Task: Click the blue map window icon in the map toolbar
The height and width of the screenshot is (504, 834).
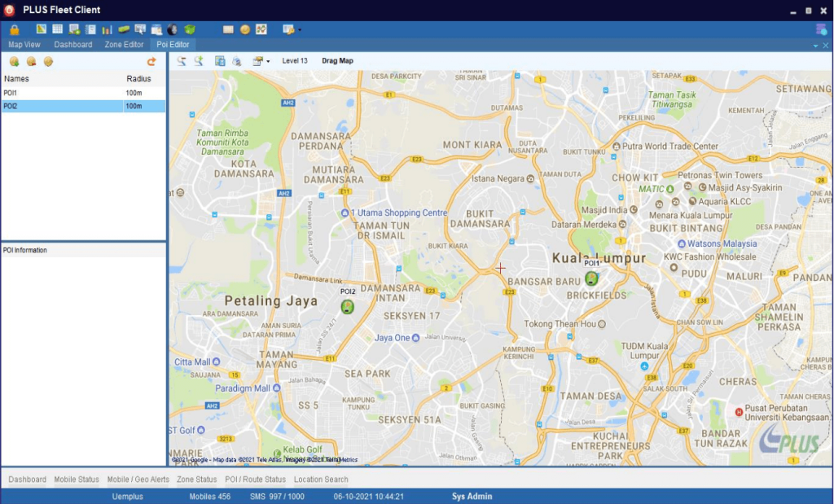Action: coord(220,61)
